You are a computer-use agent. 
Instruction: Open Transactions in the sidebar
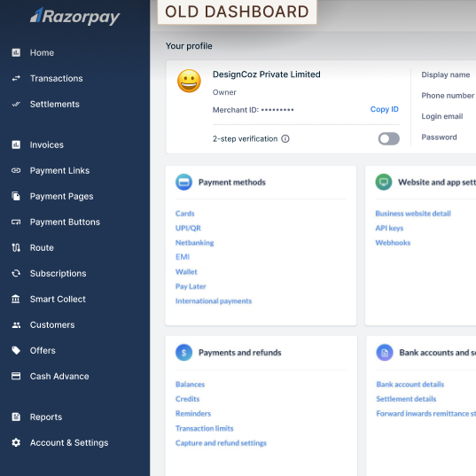56,78
